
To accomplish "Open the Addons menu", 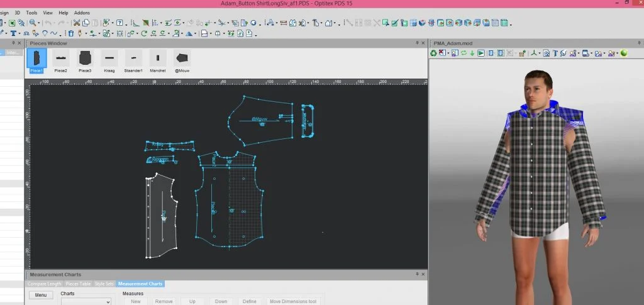I will tap(82, 13).
